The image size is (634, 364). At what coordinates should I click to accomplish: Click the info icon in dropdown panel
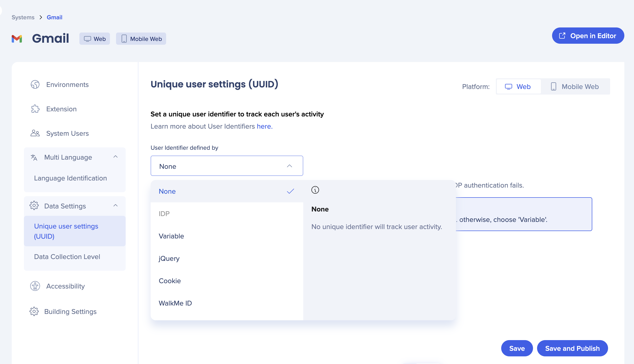click(315, 190)
